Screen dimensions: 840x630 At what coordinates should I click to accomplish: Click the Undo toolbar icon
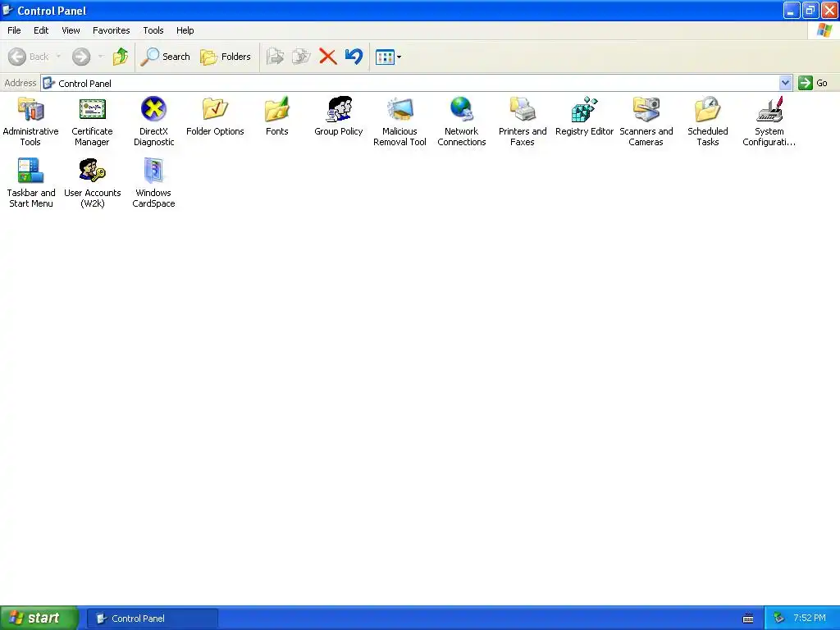click(x=354, y=57)
